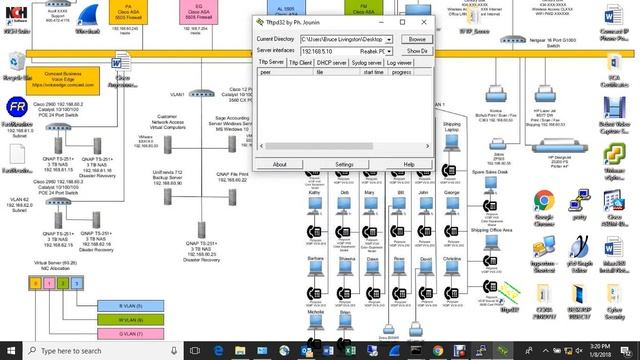The image size is (640, 360).
Task: Open Excel from the taskbar
Action: click(x=350, y=351)
